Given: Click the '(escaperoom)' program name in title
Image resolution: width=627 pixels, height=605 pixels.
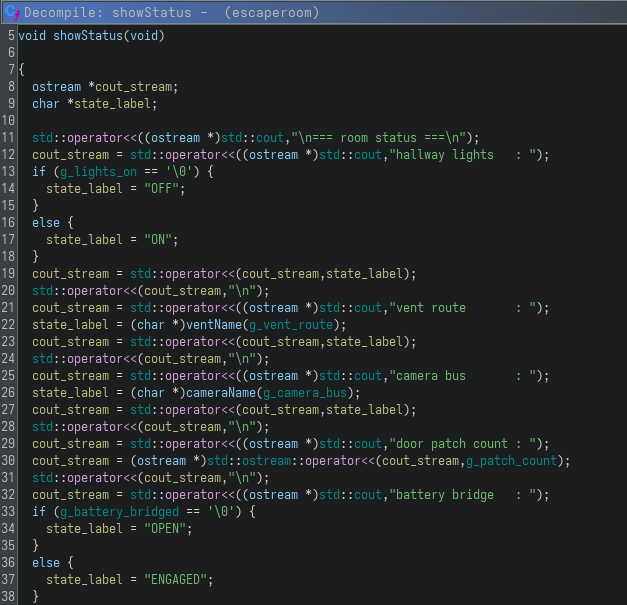Looking at the screenshot, I should 272,13.
